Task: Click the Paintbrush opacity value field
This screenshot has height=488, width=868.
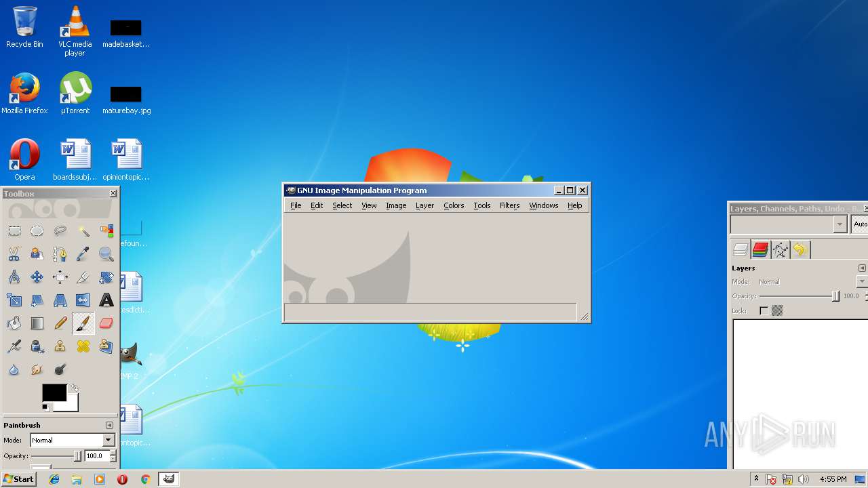Action: pyautogui.click(x=97, y=456)
